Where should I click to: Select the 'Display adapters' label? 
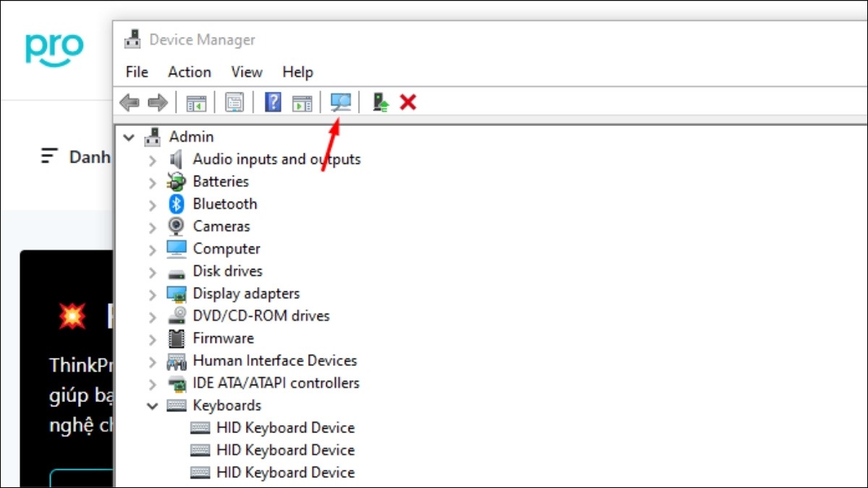coord(246,294)
